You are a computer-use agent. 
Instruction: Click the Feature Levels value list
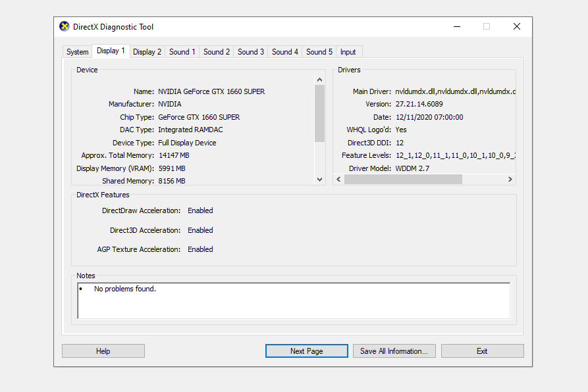point(455,155)
